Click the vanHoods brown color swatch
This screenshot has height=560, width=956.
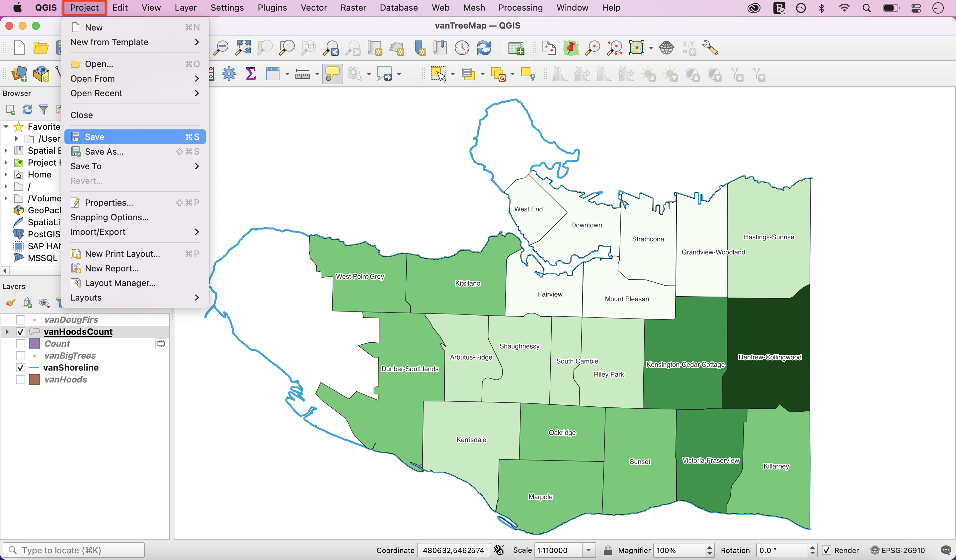(35, 380)
